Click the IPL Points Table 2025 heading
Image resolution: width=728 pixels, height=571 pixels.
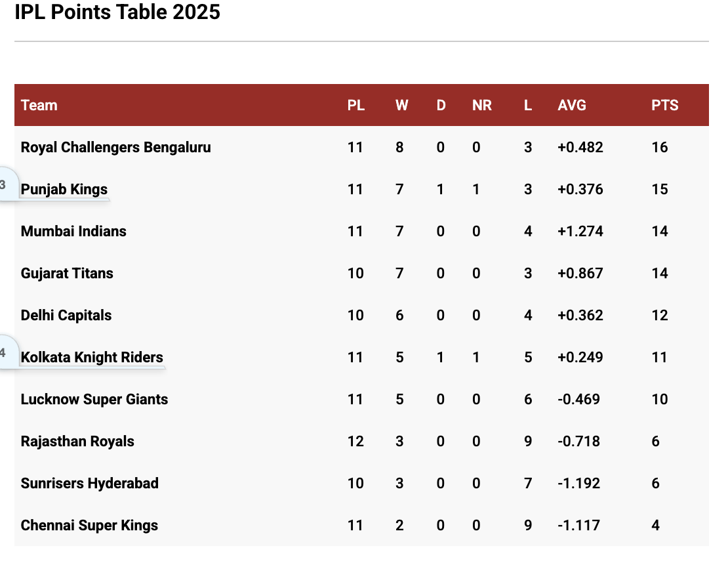tap(117, 12)
